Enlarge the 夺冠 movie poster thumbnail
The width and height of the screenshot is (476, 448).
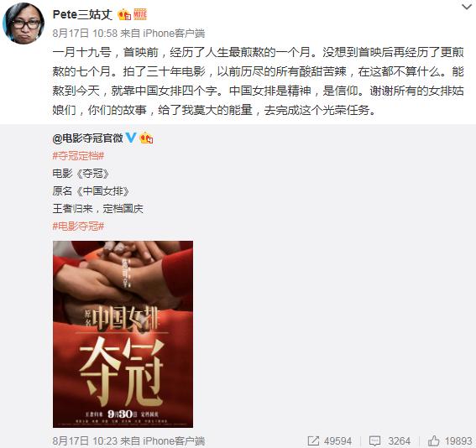point(123,334)
